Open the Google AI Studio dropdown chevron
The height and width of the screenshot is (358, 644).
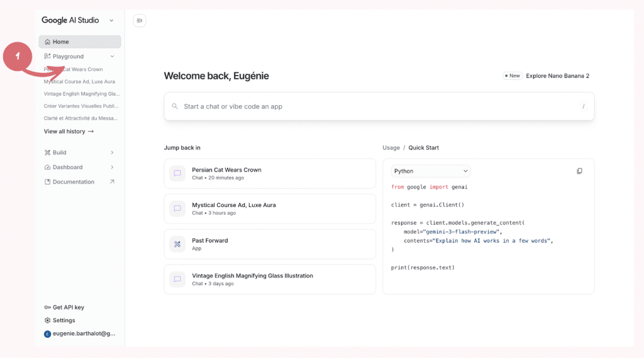click(111, 21)
